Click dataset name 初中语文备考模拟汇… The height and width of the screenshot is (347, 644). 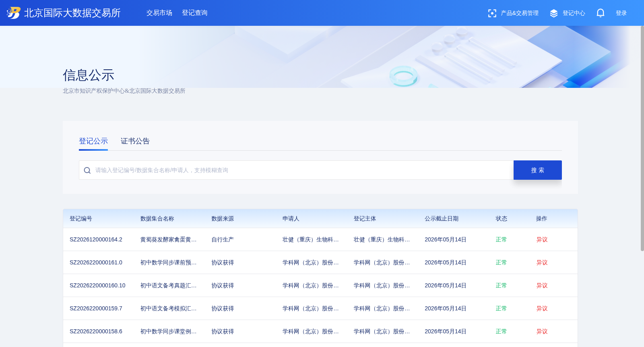click(168, 308)
